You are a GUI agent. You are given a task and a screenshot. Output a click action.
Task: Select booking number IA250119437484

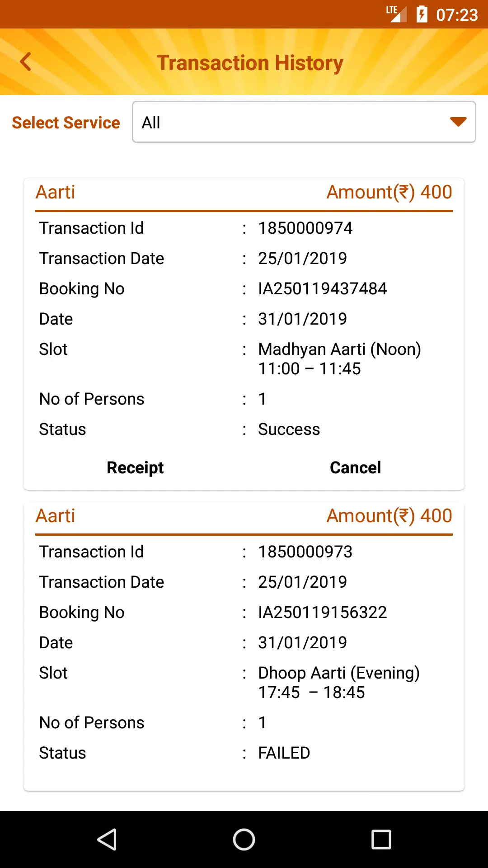tap(322, 288)
